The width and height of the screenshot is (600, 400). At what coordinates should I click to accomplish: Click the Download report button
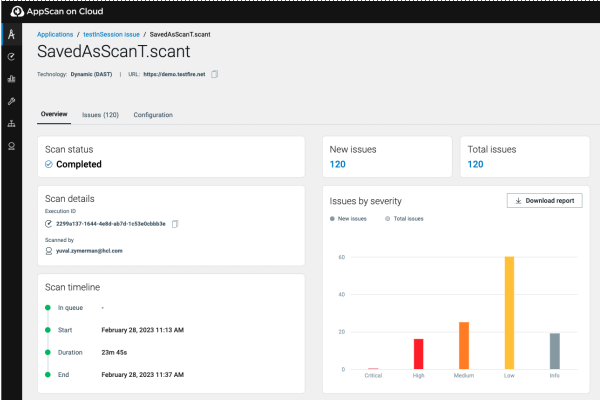pyautogui.click(x=544, y=200)
